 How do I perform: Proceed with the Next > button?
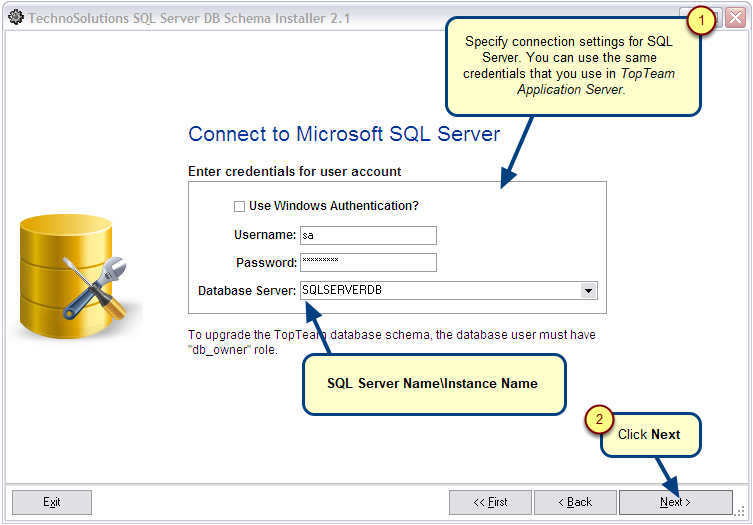676,502
